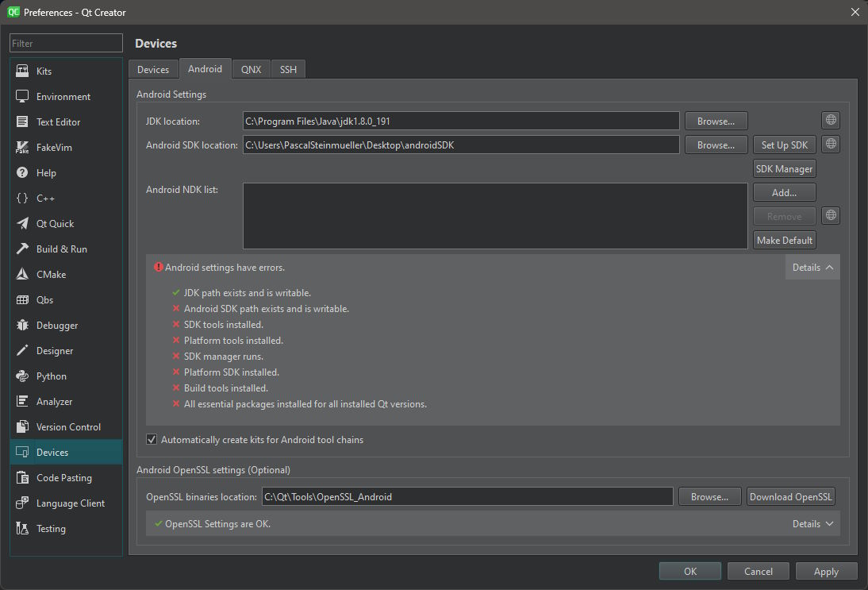Viewport: 868px width, 590px height.
Task: Click the OpenSSL binaries location field
Action: coord(467,496)
